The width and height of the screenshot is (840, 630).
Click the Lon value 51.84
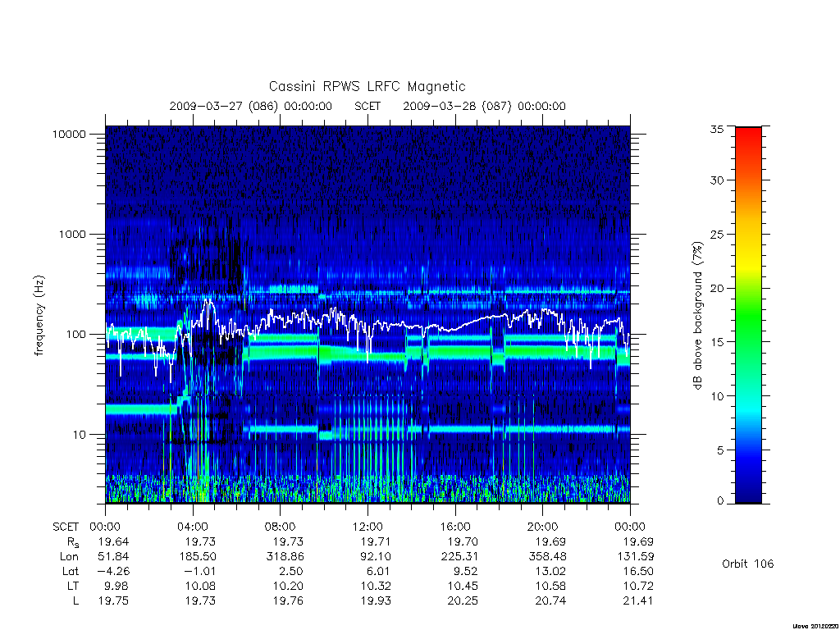point(113,557)
